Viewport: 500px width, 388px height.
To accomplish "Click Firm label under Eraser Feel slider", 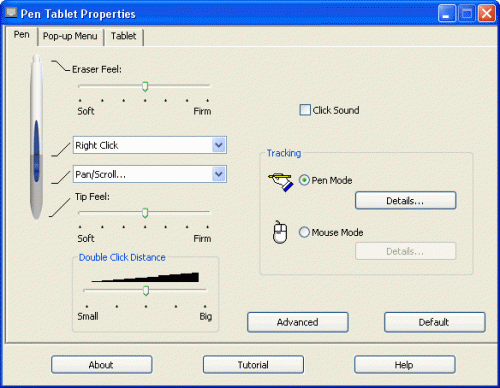I will coord(202,111).
